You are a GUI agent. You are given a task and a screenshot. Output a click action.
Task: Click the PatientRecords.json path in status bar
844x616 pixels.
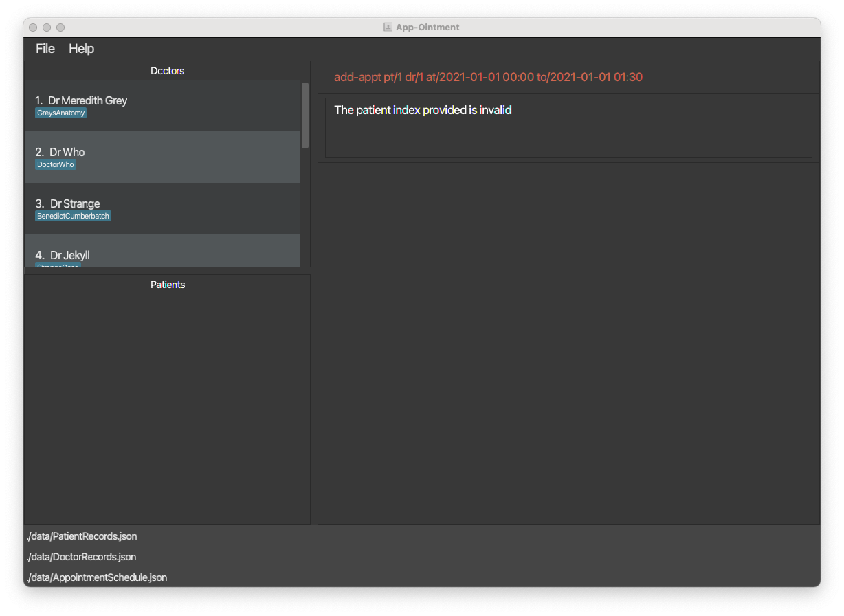[x=82, y=536]
